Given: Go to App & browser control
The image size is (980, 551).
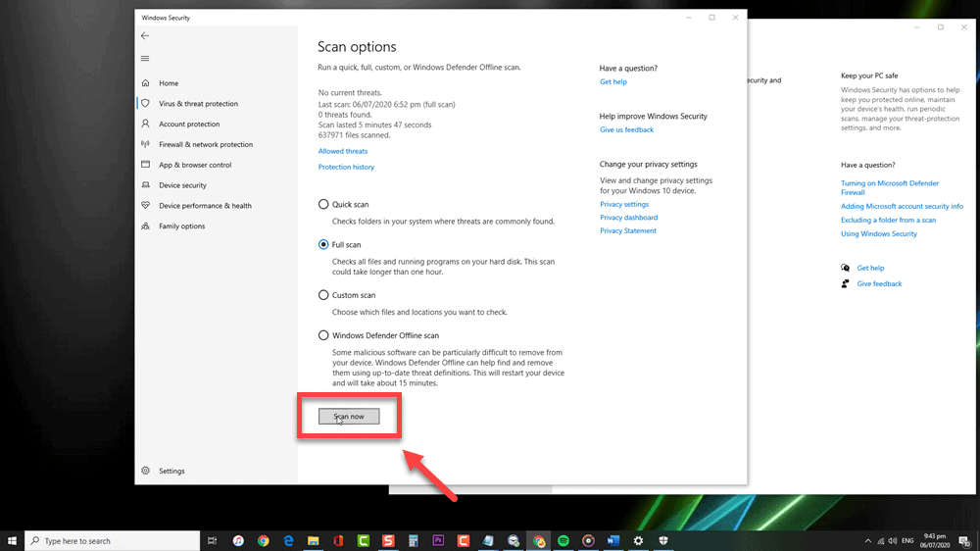Looking at the screenshot, I should coord(195,165).
